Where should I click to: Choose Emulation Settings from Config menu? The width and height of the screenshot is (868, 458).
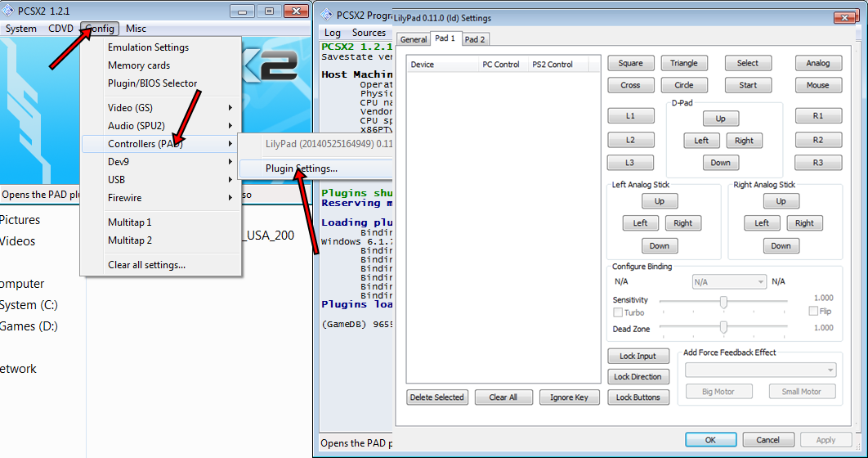(161, 47)
